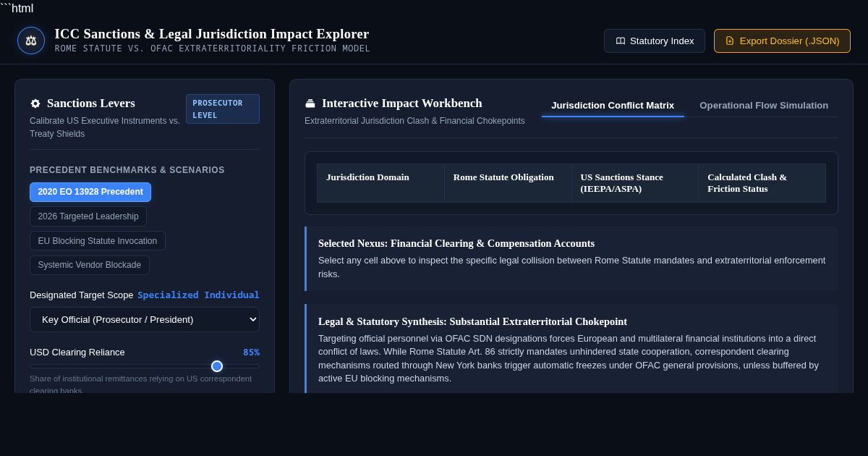Open the Statutory Index
This screenshot has width=868, height=456.
(655, 41)
